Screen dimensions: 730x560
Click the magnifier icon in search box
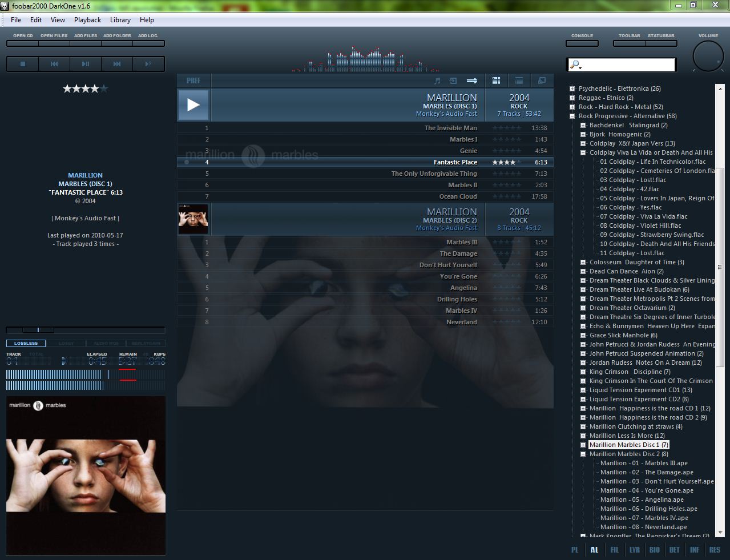coord(575,65)
